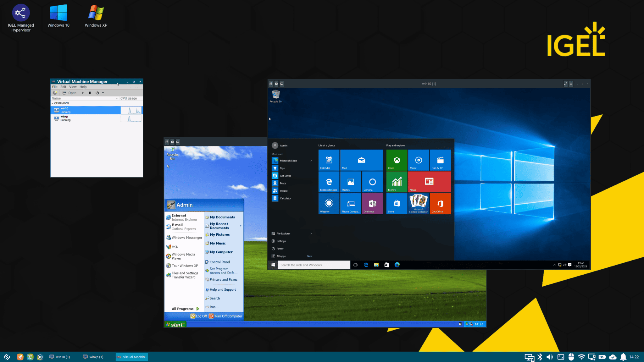Click Search the web and Windows field
Screen dimensions: 644x362
tap(314, 265)
